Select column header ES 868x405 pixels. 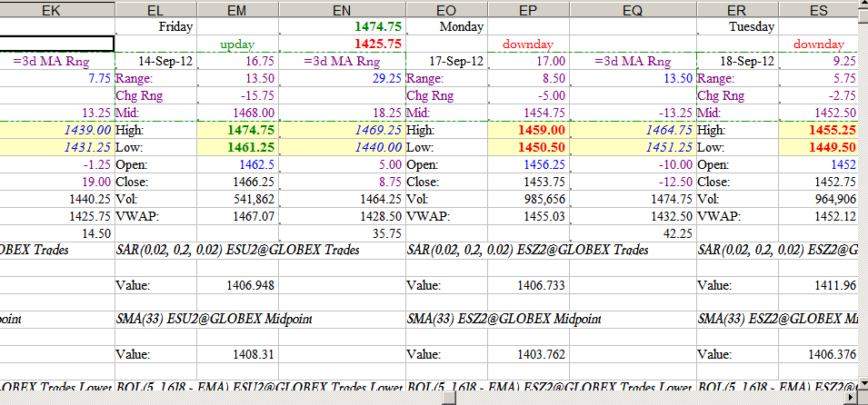(819, 9)
